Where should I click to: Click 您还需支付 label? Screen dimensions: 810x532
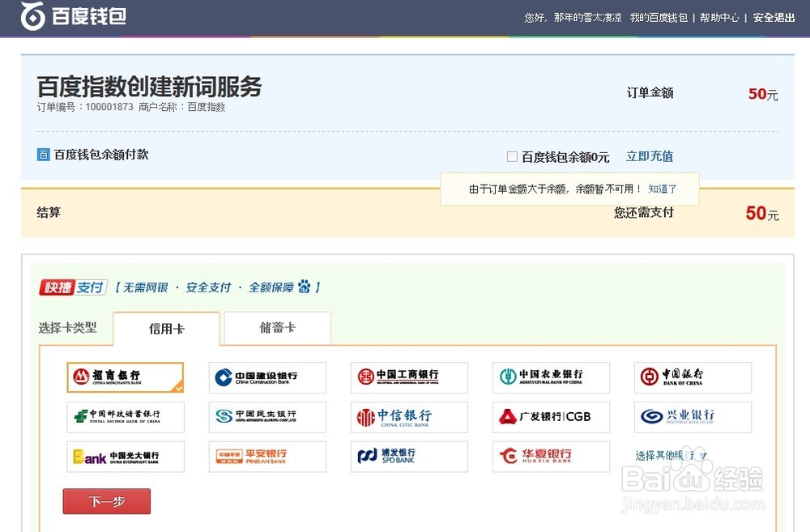coord(643,212)
